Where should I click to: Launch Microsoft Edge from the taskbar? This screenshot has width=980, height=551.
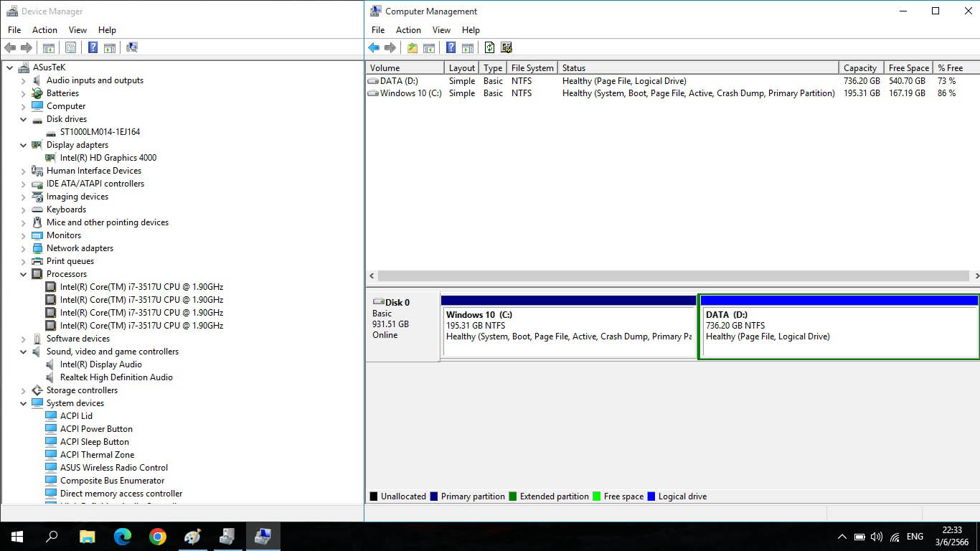(122, 537)
